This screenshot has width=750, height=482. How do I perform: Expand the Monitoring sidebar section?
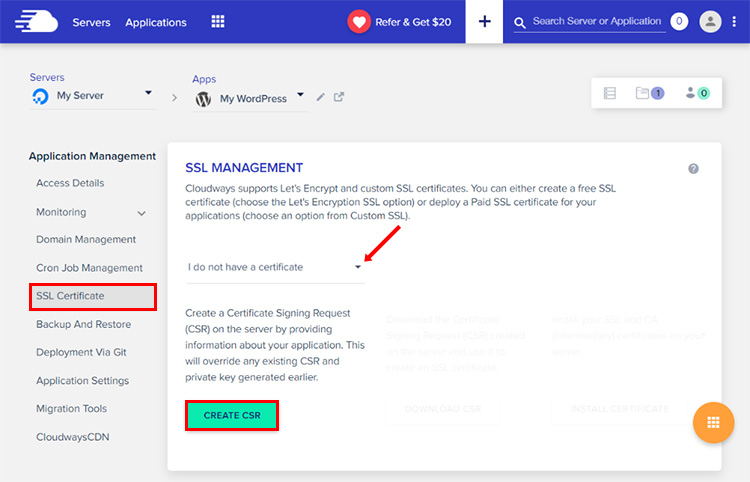tap(141, 213)
